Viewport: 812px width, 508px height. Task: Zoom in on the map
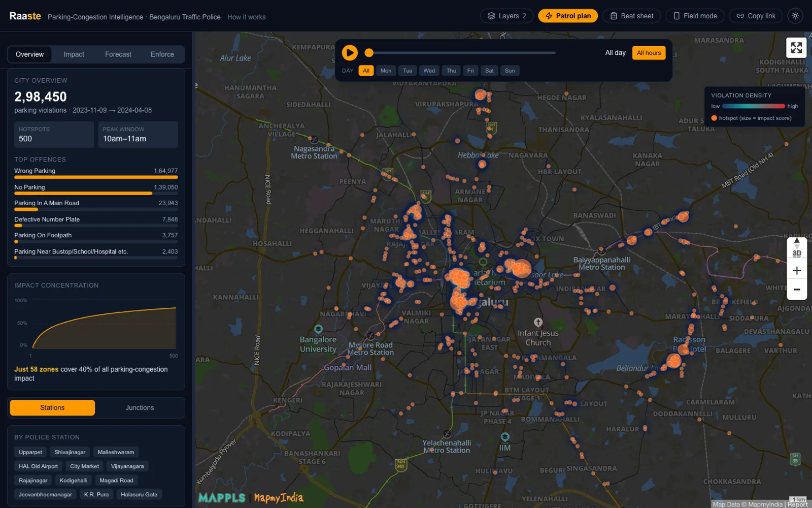(797, 271)
